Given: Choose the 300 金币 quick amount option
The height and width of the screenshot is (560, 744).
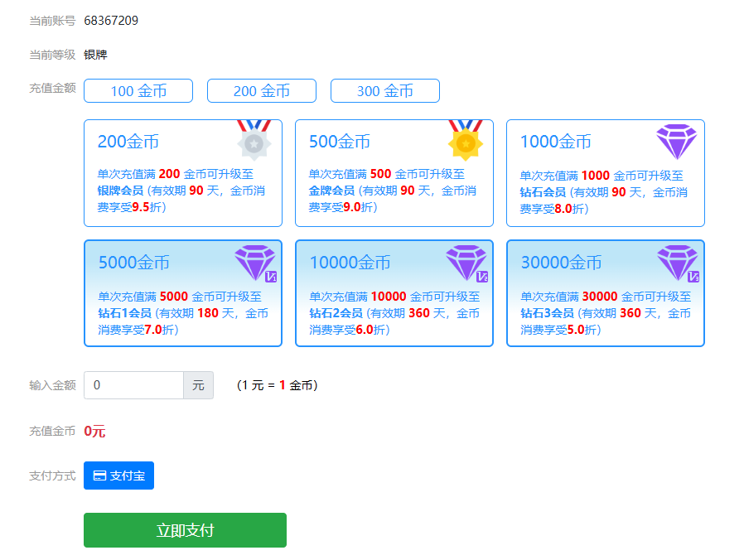Looking at the screenshot, I should click(x=385, y=91).
